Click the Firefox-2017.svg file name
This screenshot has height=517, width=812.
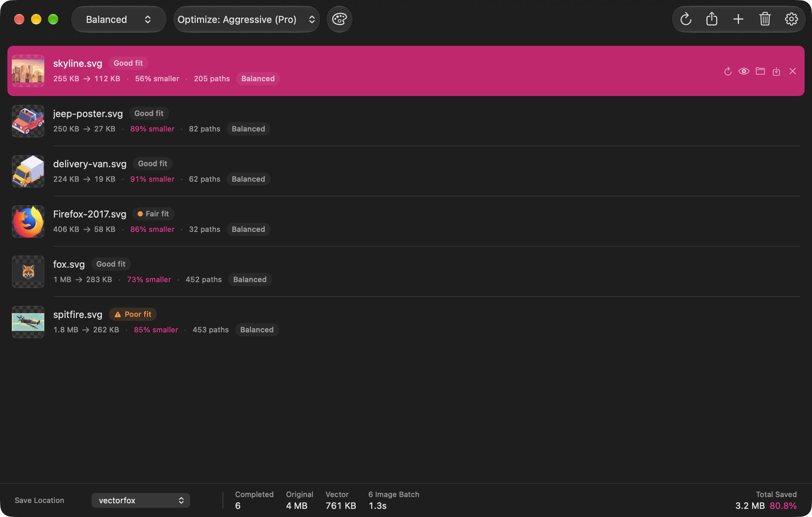coord(90,214)
